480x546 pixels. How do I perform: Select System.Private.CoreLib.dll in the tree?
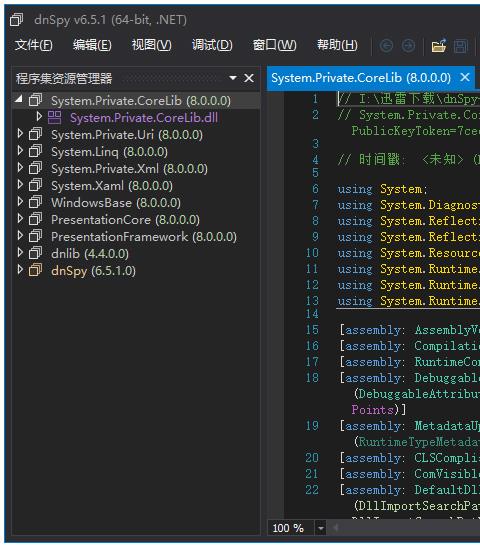[144, 118]
